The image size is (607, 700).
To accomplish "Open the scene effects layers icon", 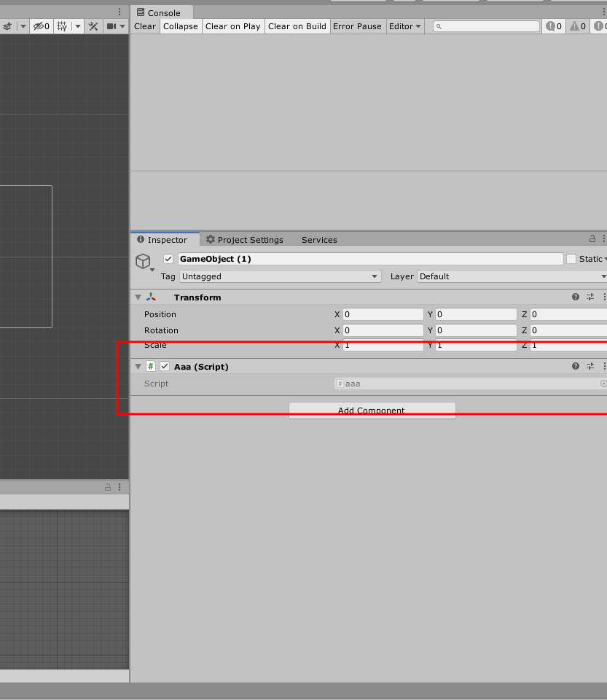I will point(7,26).
